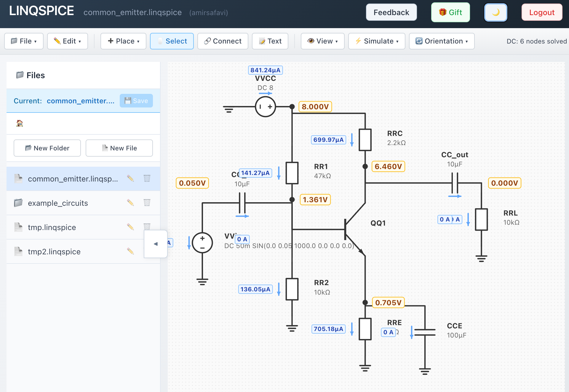Click the VVCC voltage source symbol

(x=265, y=107)
